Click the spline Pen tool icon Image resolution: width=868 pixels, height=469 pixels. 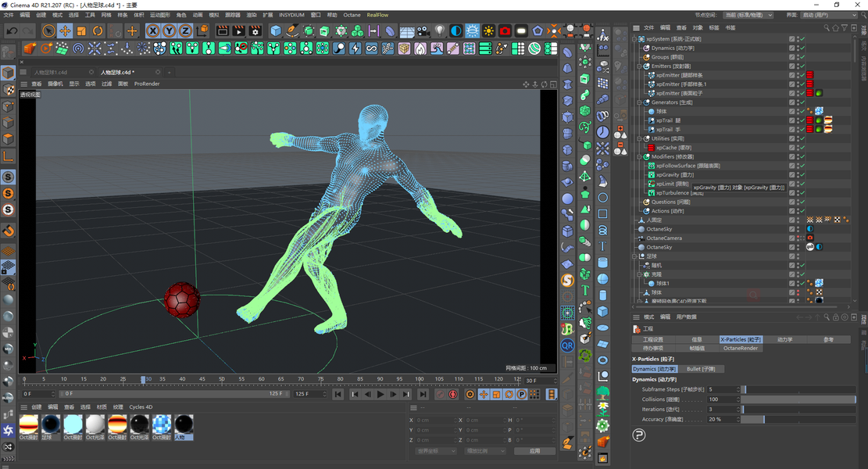[291, 31]
